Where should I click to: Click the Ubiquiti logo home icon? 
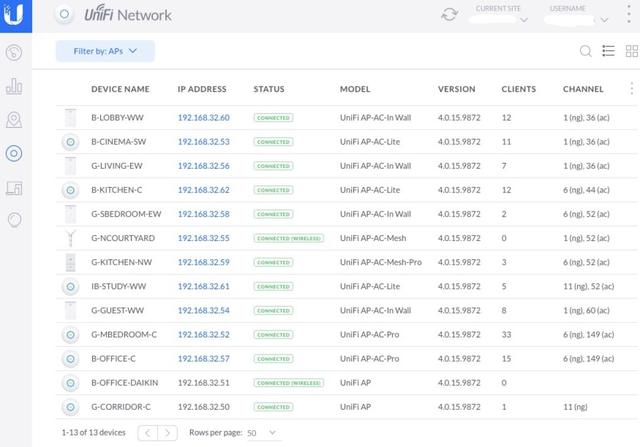pyautogui.click(x=15, y=16)
